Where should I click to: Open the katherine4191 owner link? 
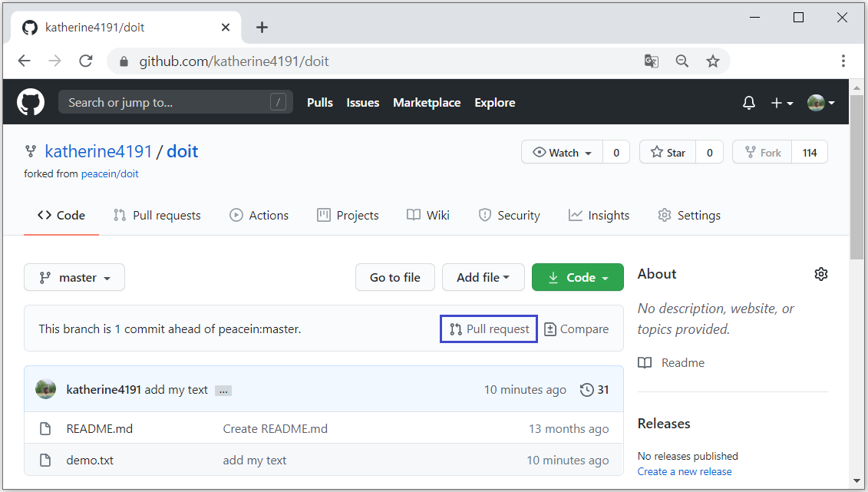click(x=98, y=151)
